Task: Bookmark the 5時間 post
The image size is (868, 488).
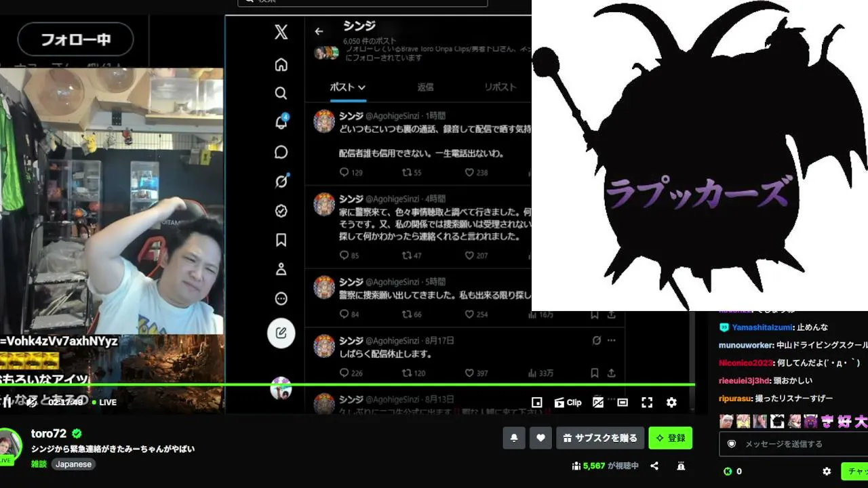Action: coord(594,314)
